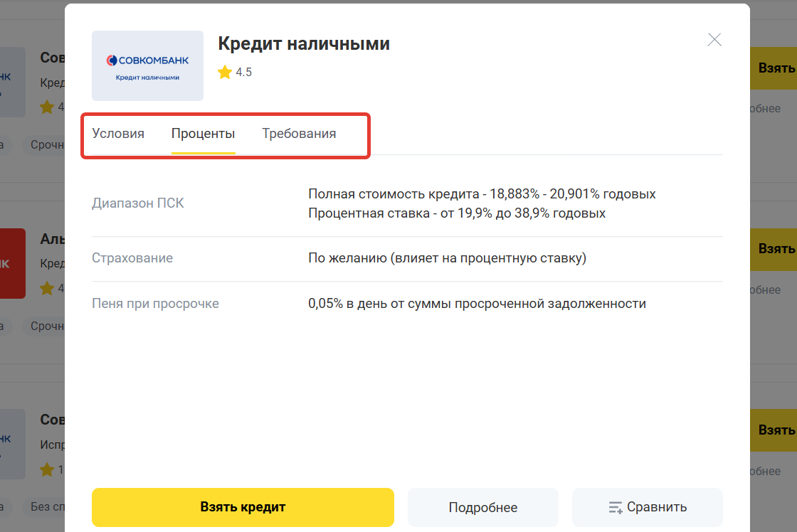
Task: Open the Требования tab
Action: pyautogui.click(x=299, y=134)
